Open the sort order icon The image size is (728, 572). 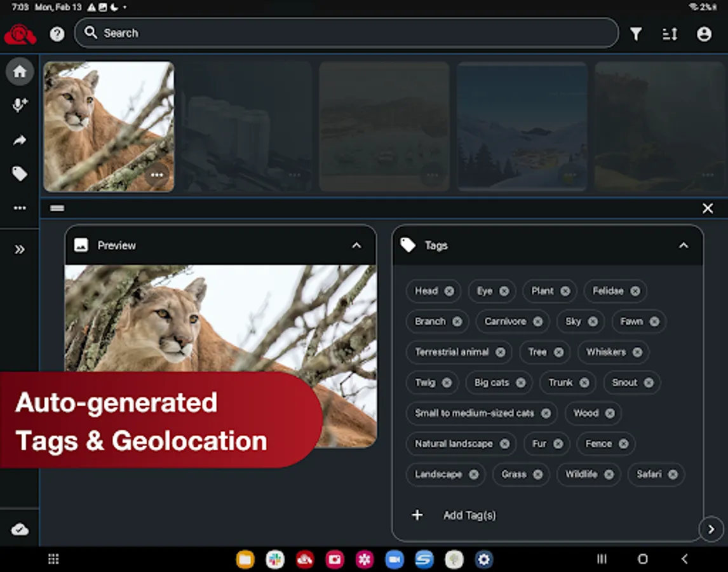coord(670,34)
